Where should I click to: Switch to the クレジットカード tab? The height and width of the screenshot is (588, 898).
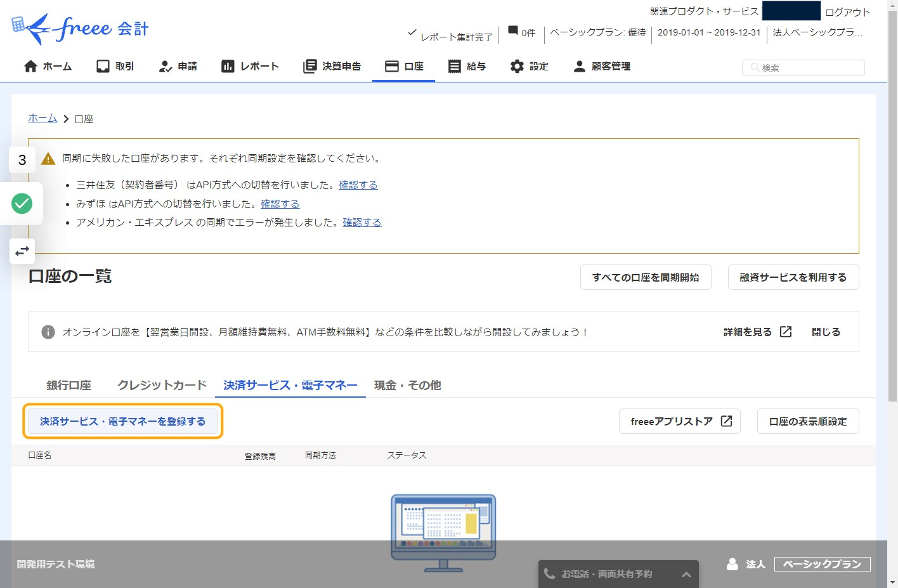click(x=162, y=385)
